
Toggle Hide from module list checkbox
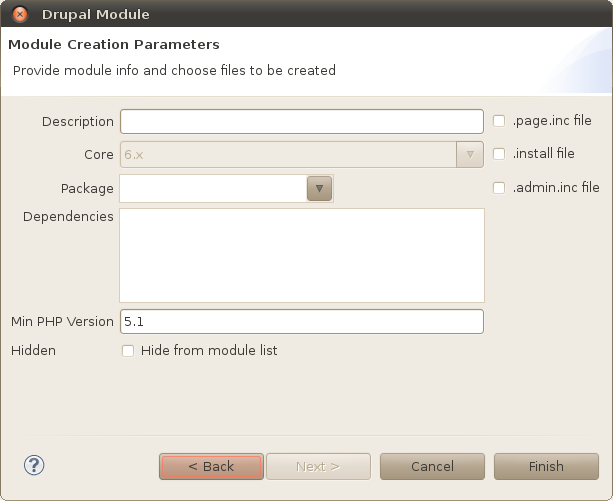pos(128,351)
